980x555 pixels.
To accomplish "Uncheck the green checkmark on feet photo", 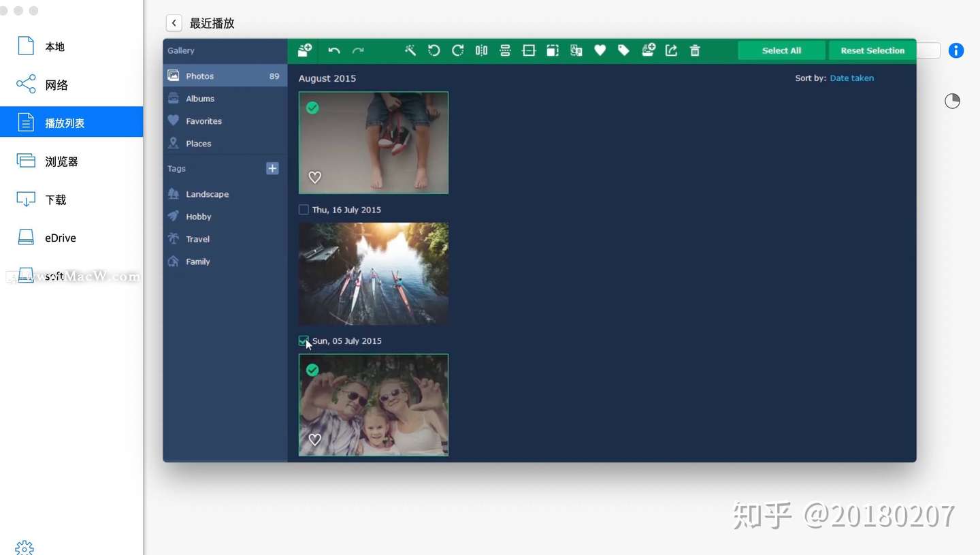I will 312,108.
